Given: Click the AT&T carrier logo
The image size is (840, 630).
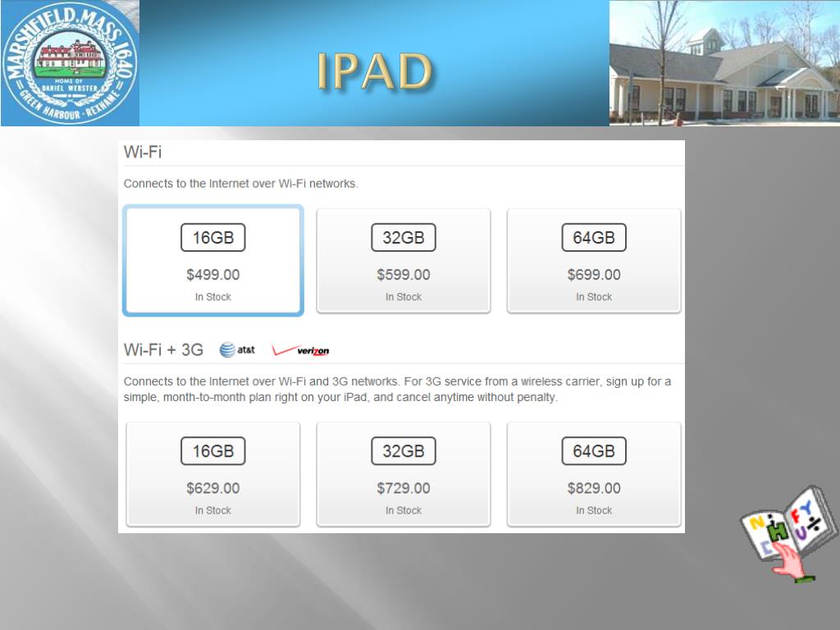Looking at the screenshot, I should point(237,349).
